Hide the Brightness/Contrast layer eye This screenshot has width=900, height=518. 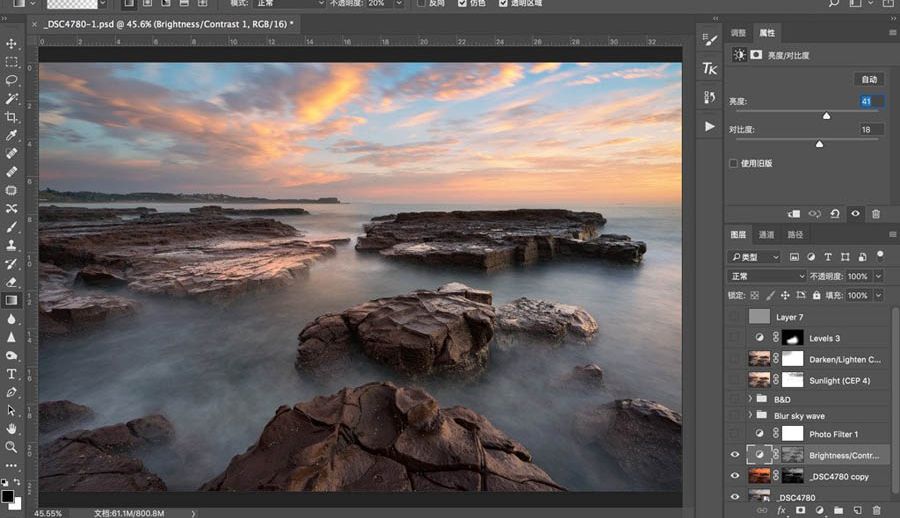(735, 455)
